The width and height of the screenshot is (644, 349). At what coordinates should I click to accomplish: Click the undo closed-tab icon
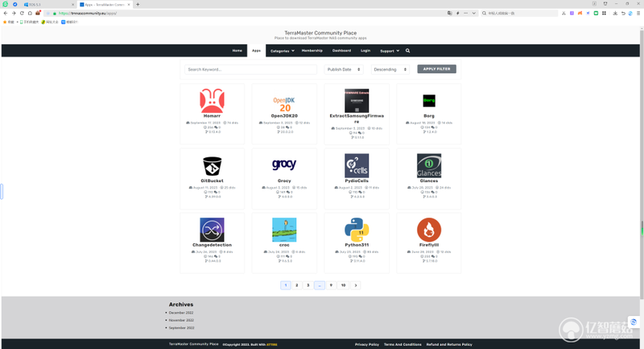click(x=622, y=13)
